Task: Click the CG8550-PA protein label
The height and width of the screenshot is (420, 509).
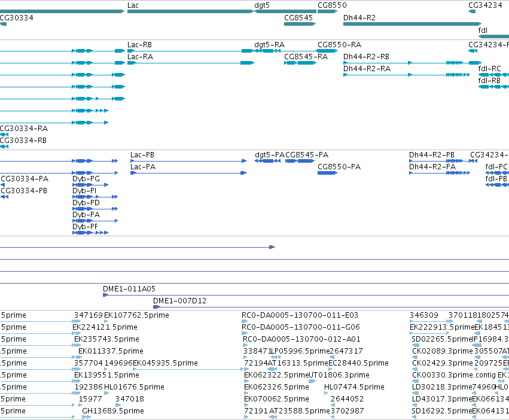Action: 339,167
